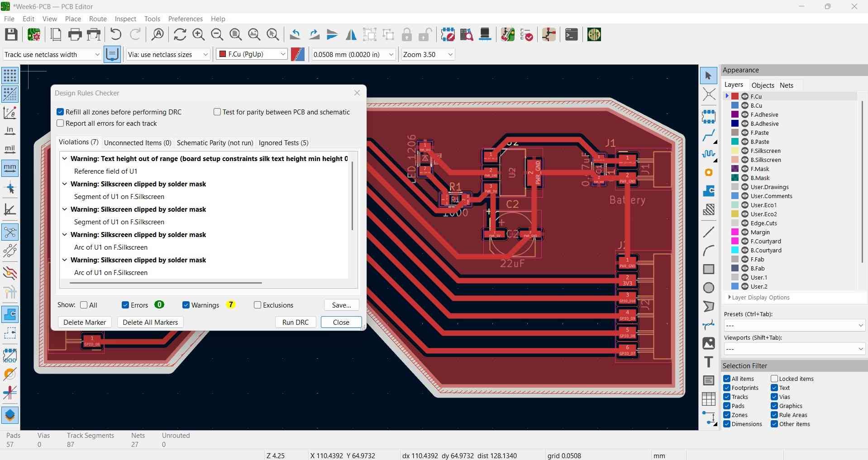Switch display units to inches
The width and height of the screenshot is (868, 460).
point(10,131)
